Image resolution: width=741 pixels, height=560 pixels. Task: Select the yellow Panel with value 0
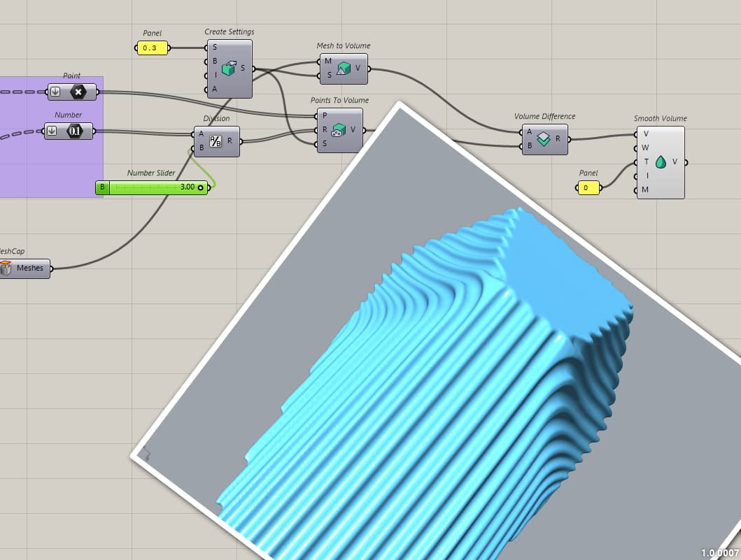(588, 188)
